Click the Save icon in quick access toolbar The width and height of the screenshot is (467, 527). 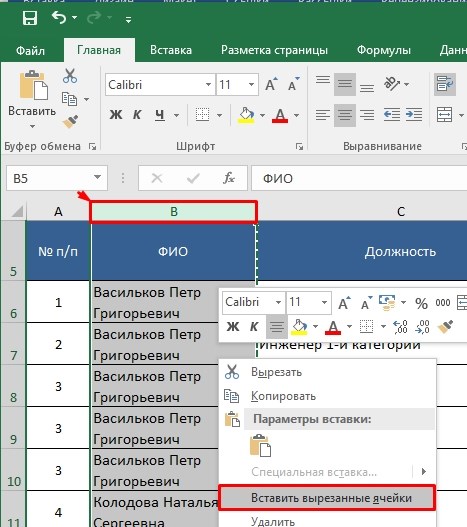[30, 18]
